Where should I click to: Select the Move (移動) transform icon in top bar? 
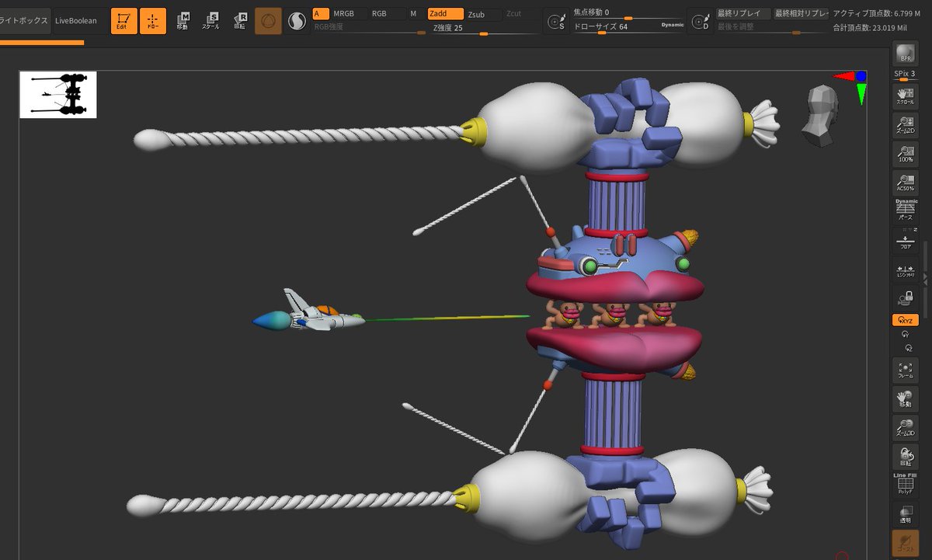tap(183, 21)
